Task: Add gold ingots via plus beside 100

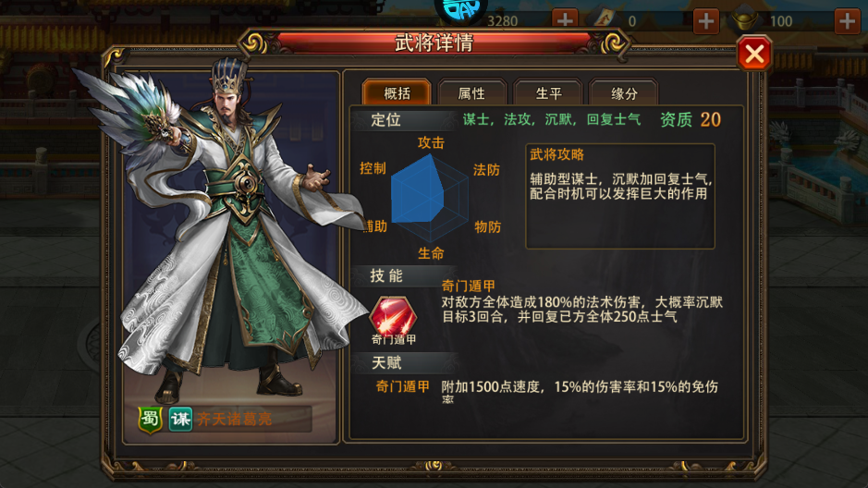Action: click(x=847, y=21)
